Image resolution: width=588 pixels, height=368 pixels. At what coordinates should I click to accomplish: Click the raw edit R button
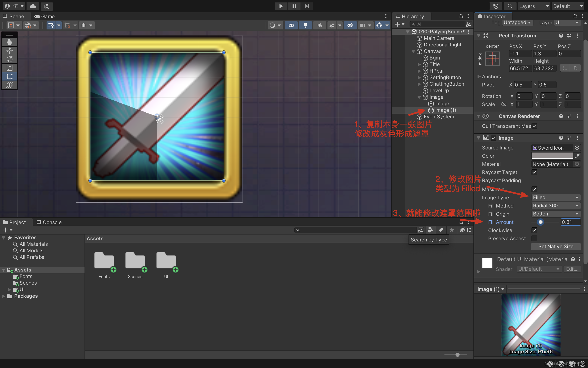coord(575,68)
